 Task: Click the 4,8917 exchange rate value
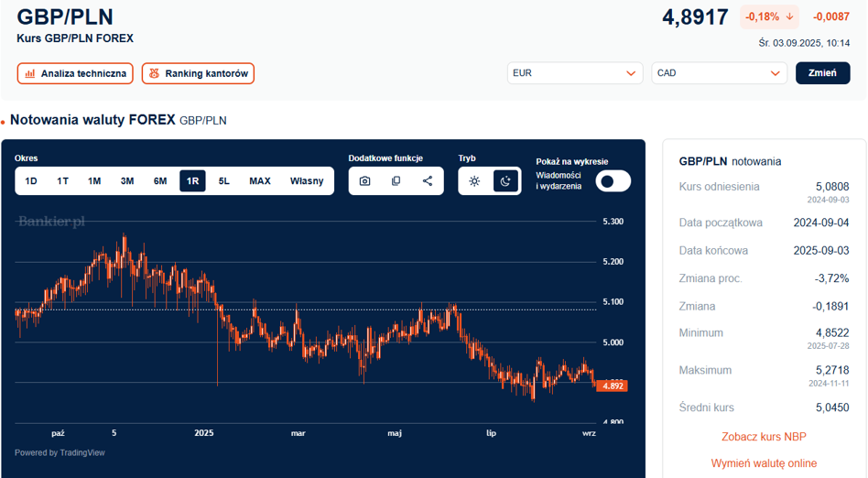coord(695,17)
